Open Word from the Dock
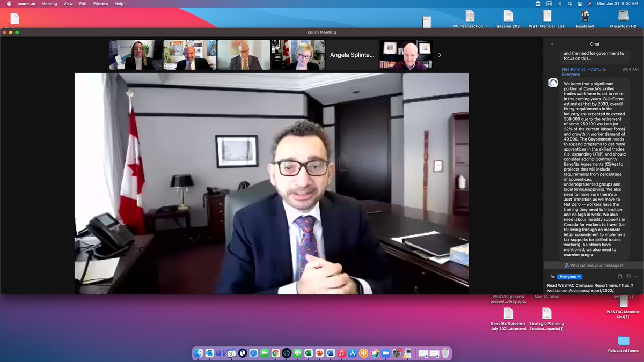 [x=330, y=353]
